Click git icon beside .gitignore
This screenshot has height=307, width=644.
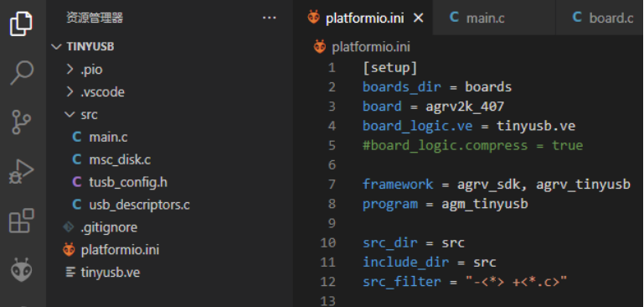(x=68, y=226)
